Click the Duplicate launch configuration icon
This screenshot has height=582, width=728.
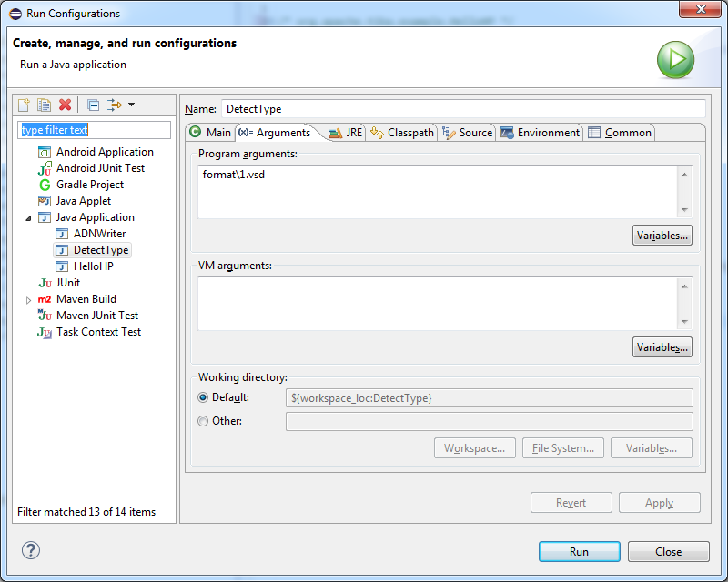44,105
